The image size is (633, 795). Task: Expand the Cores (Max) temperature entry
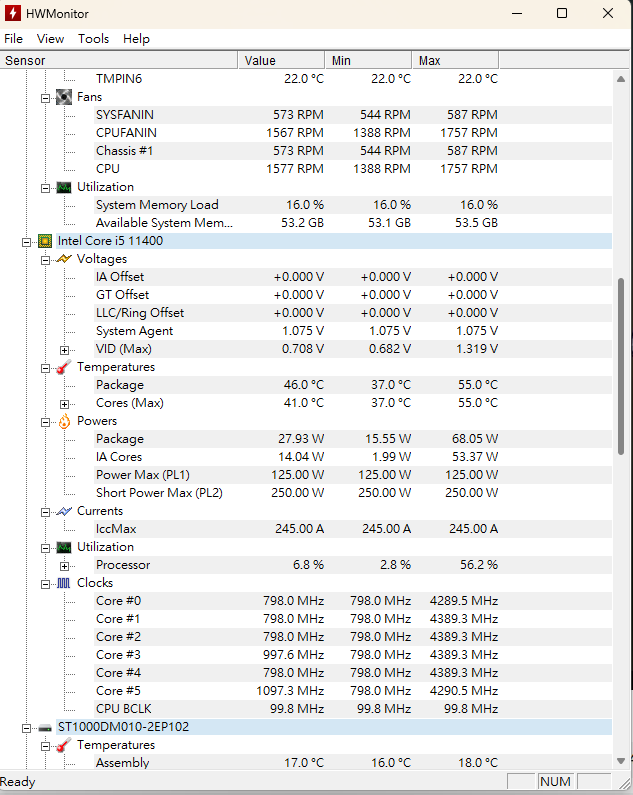[x=64, y=404]
